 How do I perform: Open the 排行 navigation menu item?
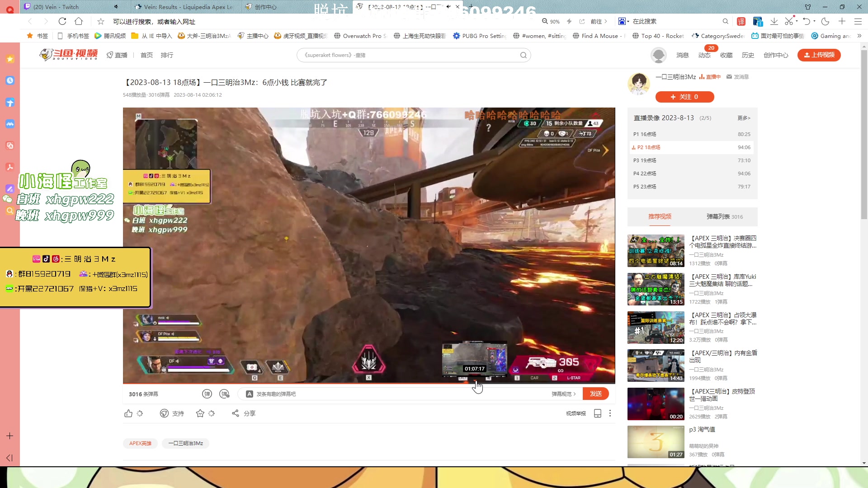(x=167, y=55)
